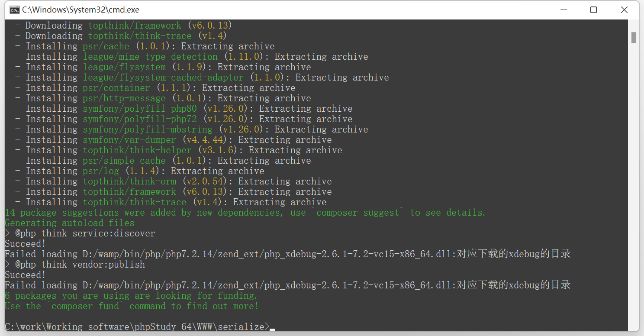The image size is (644, 336).
Task: Click the topthink/think-orm package name
Action: (x=130, y=181)
